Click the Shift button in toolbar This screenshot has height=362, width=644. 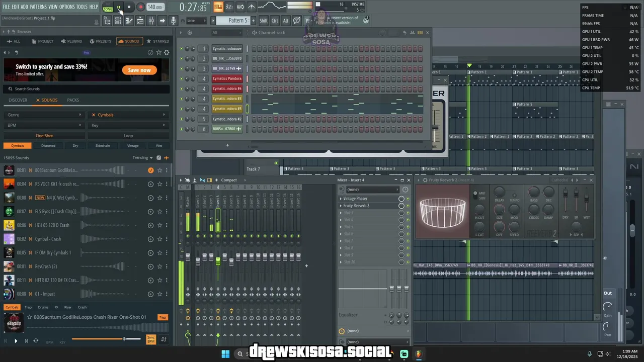point(264,21)
